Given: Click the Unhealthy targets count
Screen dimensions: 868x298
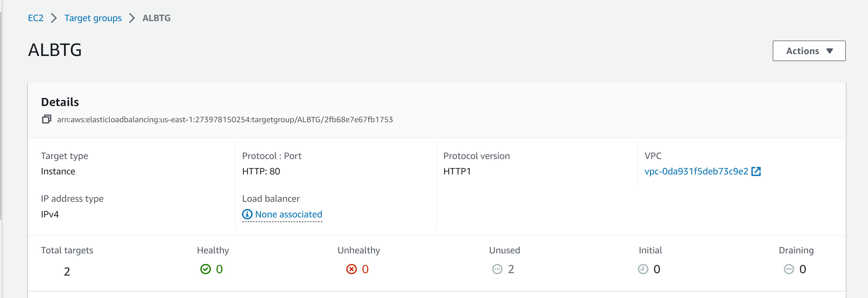Looking at the screenshot, I should tap(365, 269).
